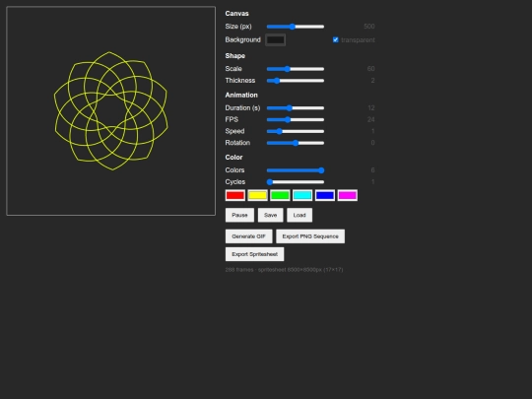
Task: Click the Animation section heading
Action: 241,95
